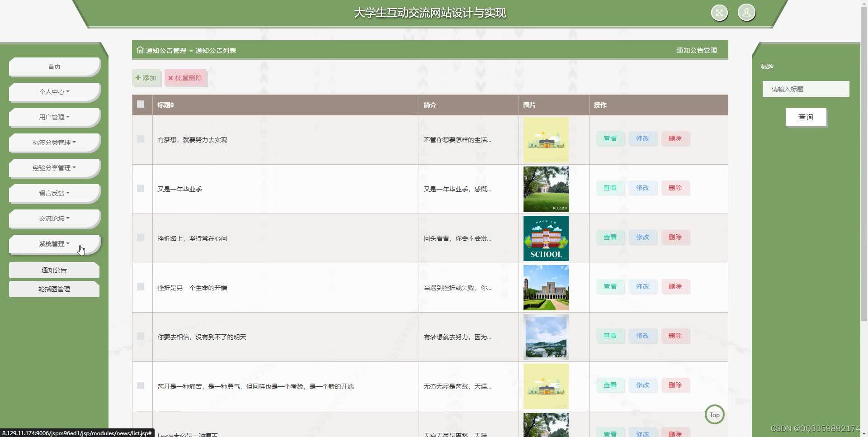Image resolution: width=868 pixels, height=437 pixels.
Task: Delete the 挫折路上，坚持常在心间 notice
Action: click(675, 237)
